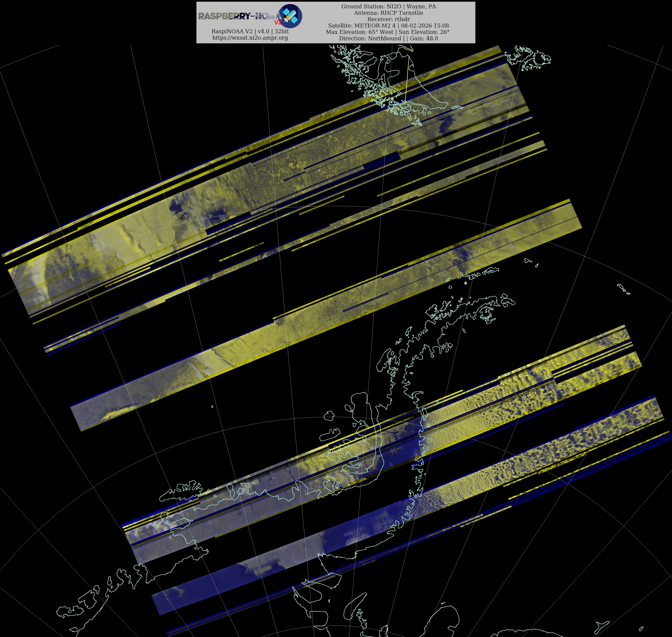The image size is (672, 637).
Task: Click the 08-02-2026 15:08 pass timestamp
Action: 425,26
